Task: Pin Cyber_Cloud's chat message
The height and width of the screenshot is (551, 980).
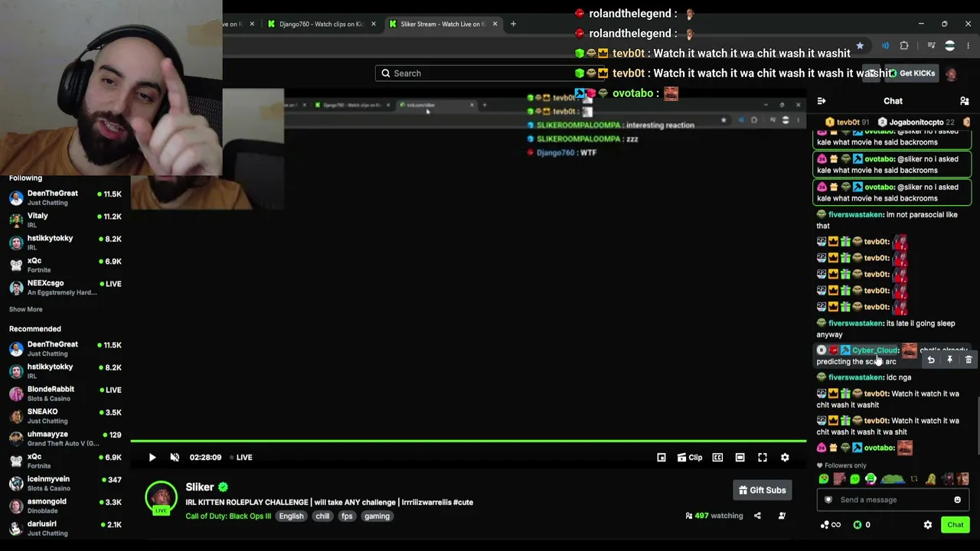Action: click(x=949, y=360)
